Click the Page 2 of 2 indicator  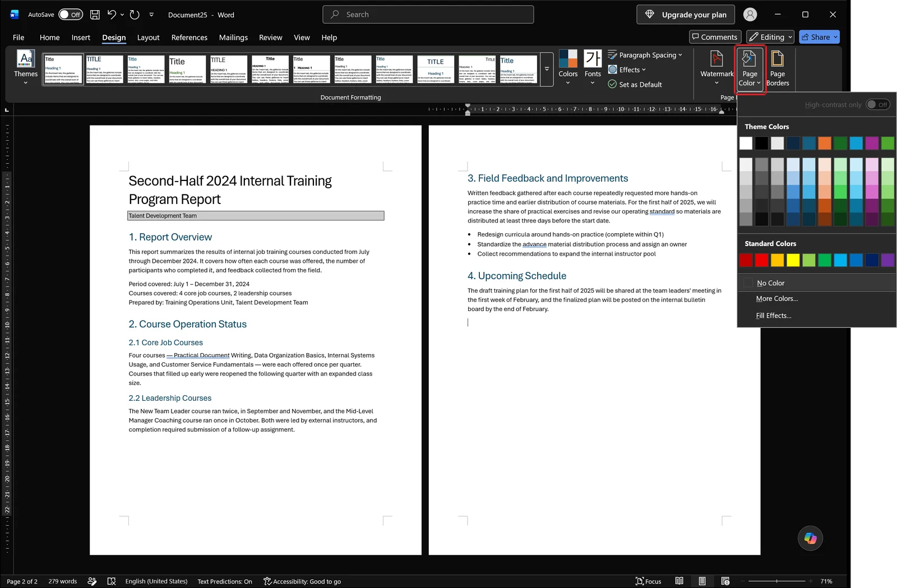coord(22,581)
